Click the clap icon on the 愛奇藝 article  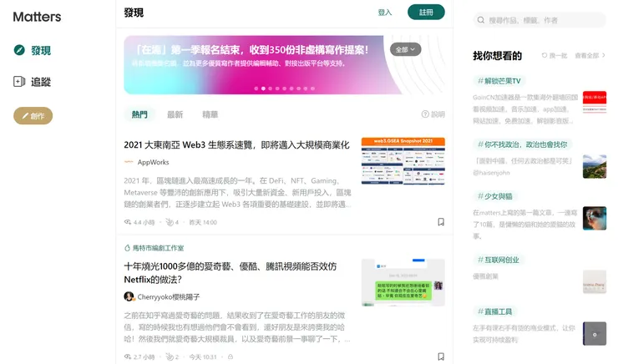[x=170, y=357]
